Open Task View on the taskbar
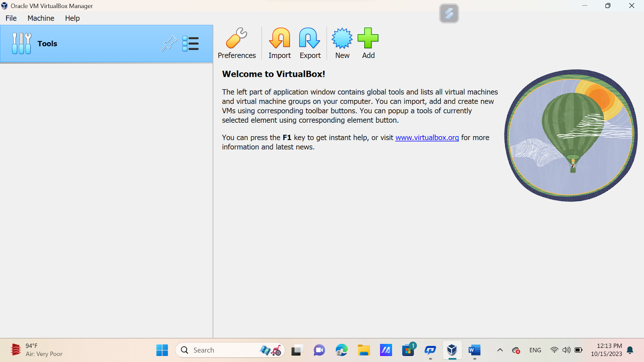The width and height of the screenshot is (644, 362). tap(297, 350)
